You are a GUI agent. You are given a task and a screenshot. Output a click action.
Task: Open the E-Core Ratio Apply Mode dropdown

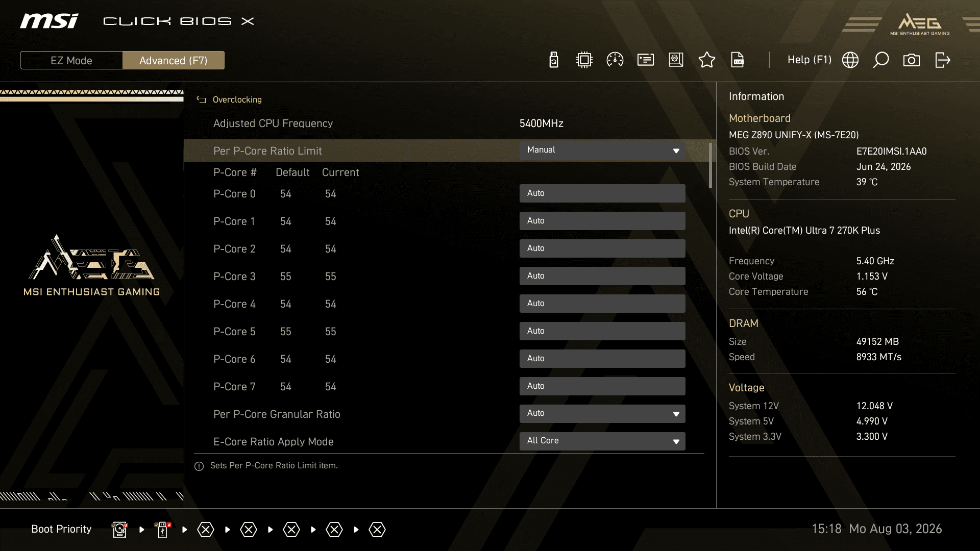tap(602, 441)
